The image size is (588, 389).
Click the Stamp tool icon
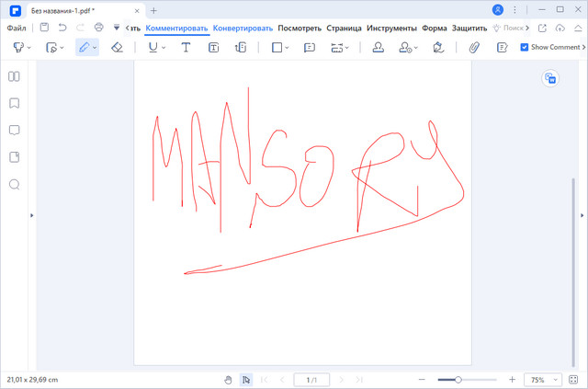(x=378, y=47)
